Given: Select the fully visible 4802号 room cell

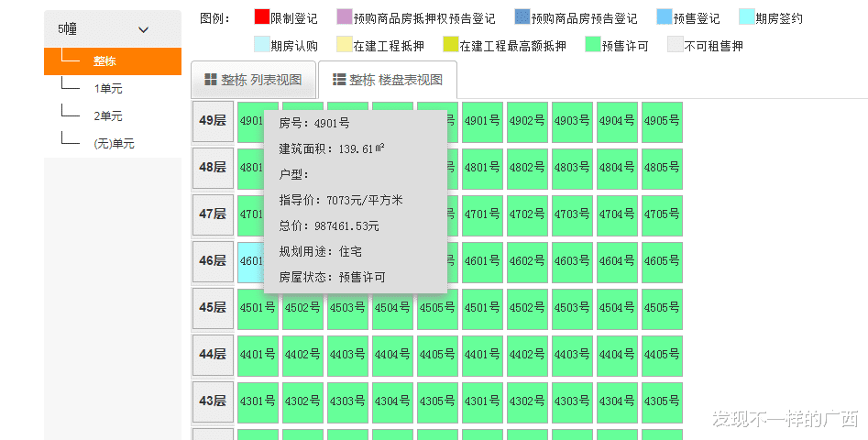Looking at the screenshot, I should tap(528, 169).
